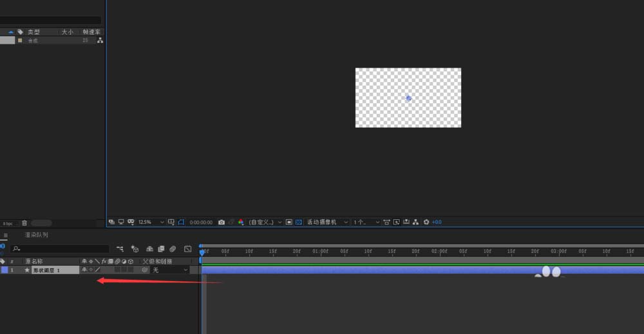Click the 类型 column header in project panel
This screenshot has height=334, width=644.
tap(33, 32)
